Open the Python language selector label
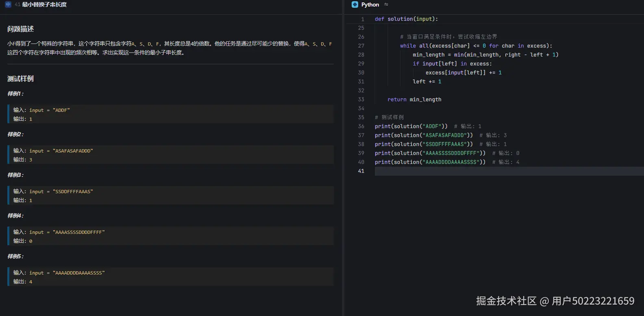Screen dimensions: 644x316 click(370, 4)
